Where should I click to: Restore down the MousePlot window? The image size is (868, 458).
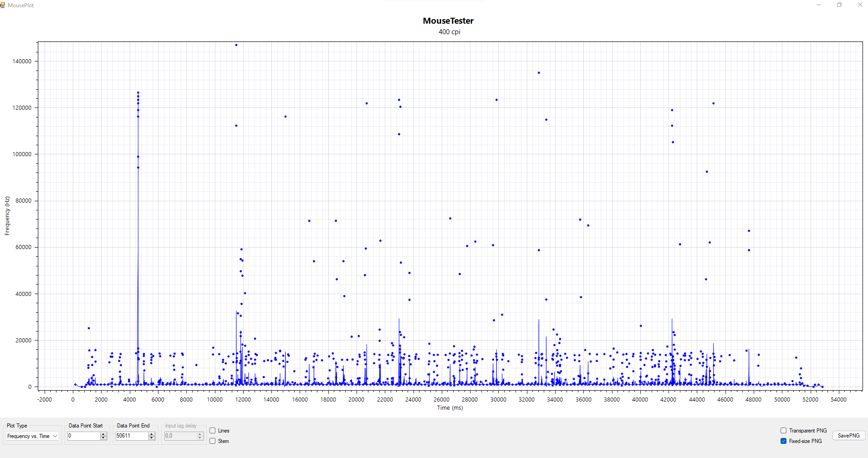click(x=839, y=5)
